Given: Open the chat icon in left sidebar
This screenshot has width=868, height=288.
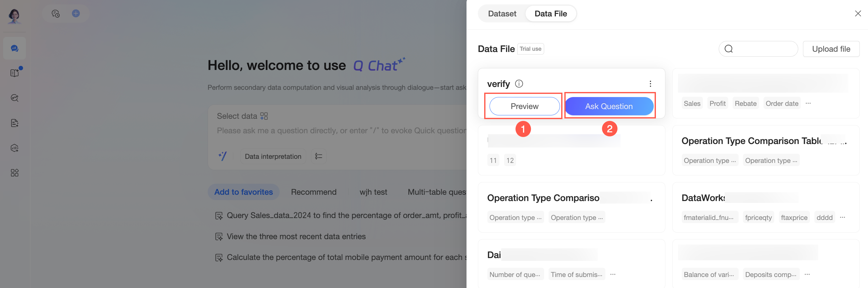Looking at the screenshot, I should click(15, 49).
